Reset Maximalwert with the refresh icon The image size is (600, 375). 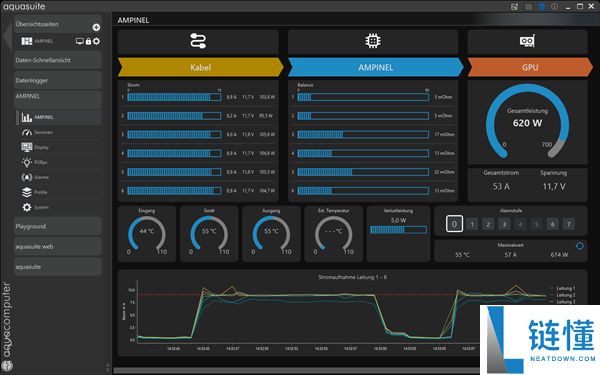tap(580, 246)
